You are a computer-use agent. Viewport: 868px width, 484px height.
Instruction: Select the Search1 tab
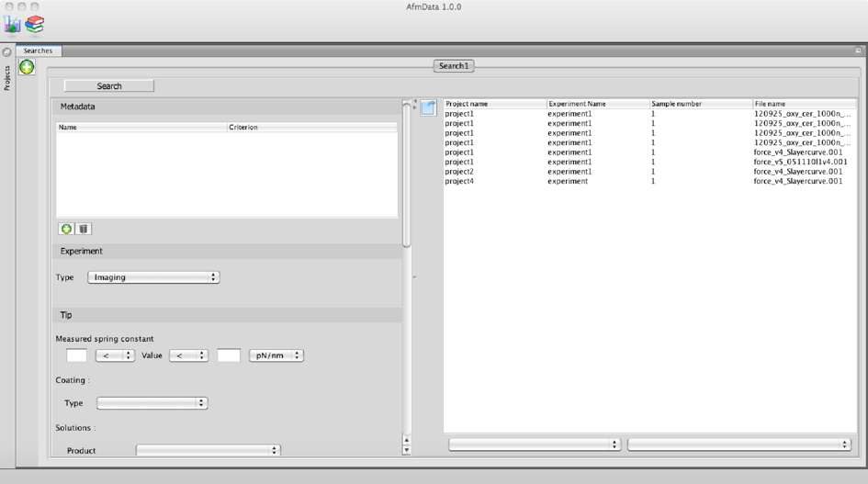[x=454, y=66]
